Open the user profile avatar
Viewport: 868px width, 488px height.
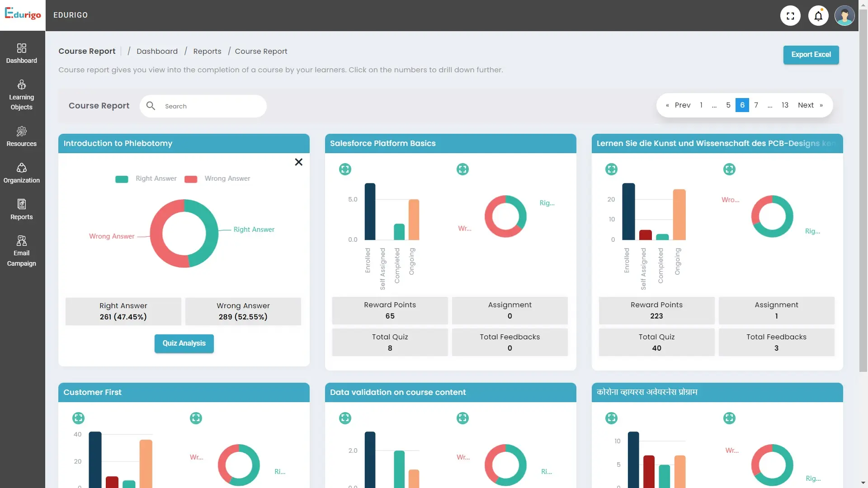[x=844, y=16]
